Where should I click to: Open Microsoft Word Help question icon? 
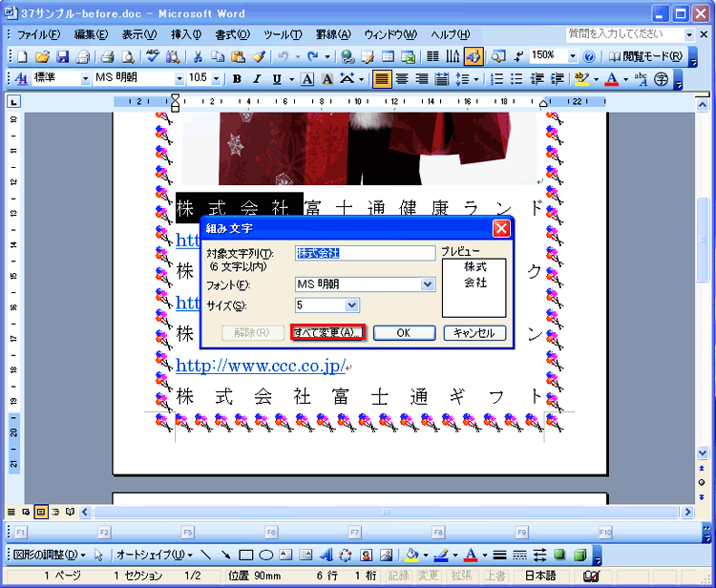(x=589, y=56)
